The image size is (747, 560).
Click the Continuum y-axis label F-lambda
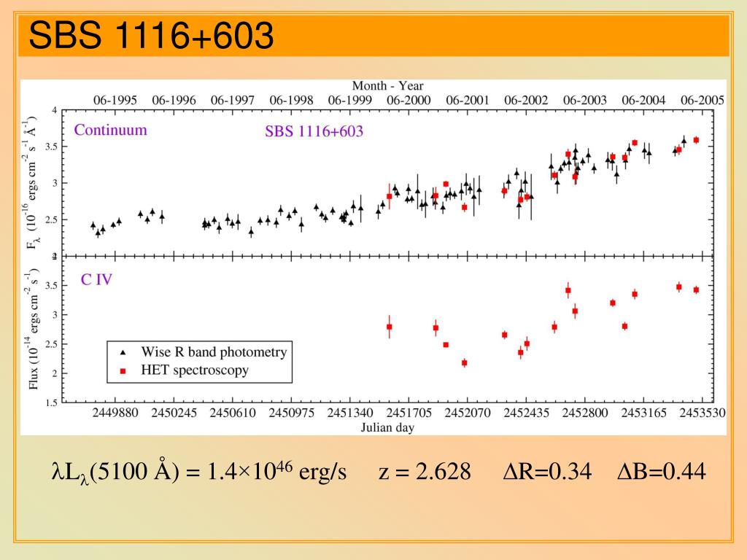point(31,183)
